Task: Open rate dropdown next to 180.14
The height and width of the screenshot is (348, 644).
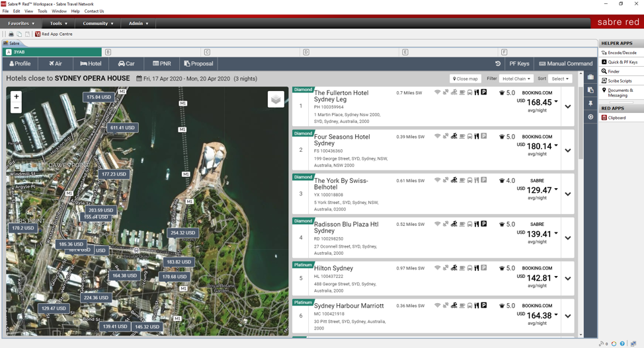Action: pos(556,145)
